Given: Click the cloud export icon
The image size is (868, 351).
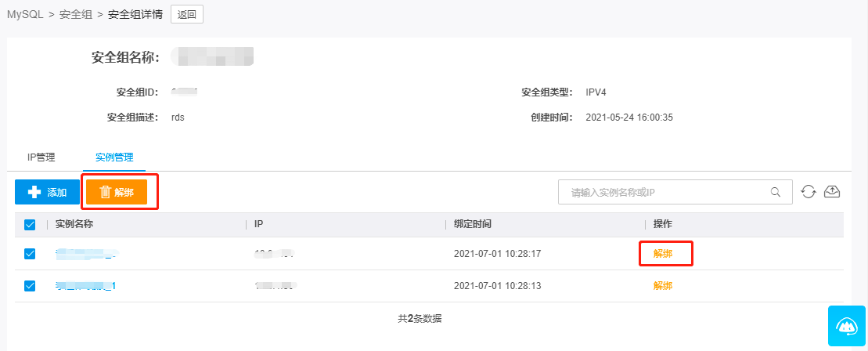Looking at the screenshot, I should [x=832, y=192].
